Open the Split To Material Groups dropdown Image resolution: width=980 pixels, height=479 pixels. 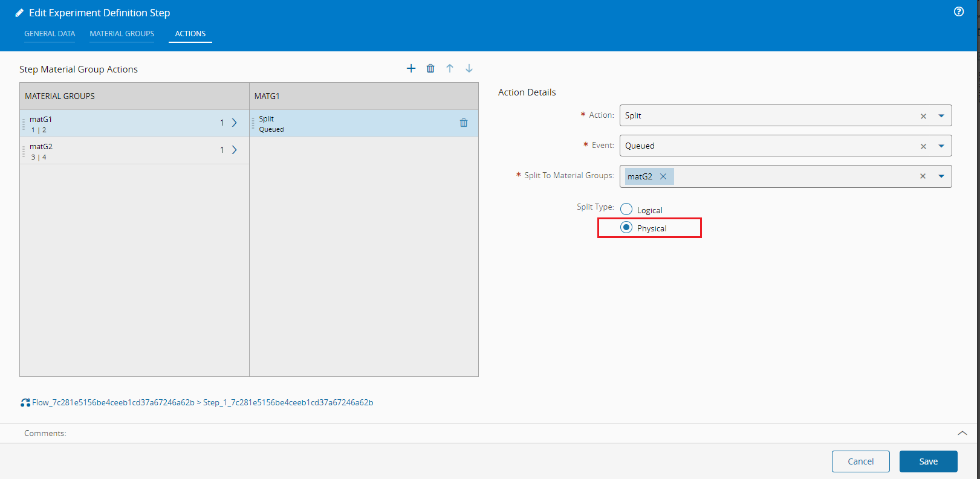pos(941,176)
